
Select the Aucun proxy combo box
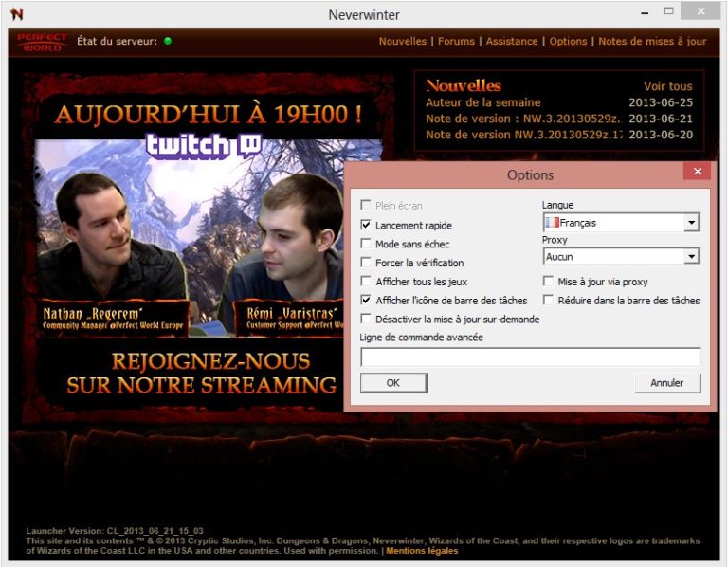(621, 256)
